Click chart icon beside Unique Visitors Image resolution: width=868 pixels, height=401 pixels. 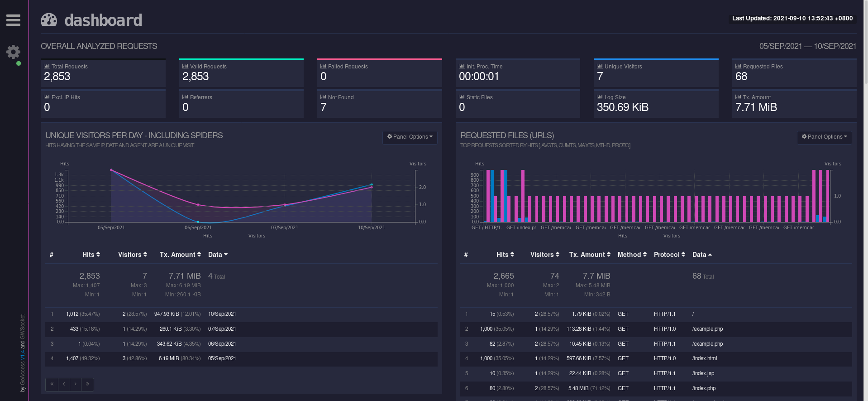pyautogui.click(x=600, y=66)
